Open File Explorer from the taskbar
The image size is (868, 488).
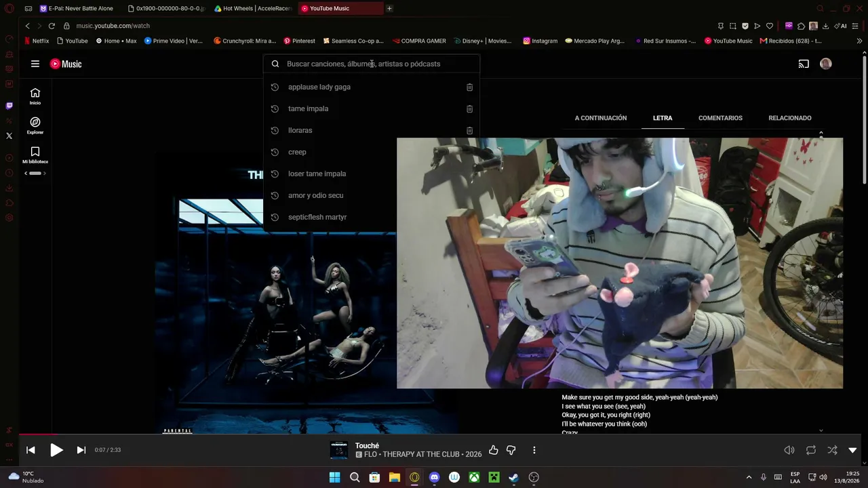tap(395, 477)
